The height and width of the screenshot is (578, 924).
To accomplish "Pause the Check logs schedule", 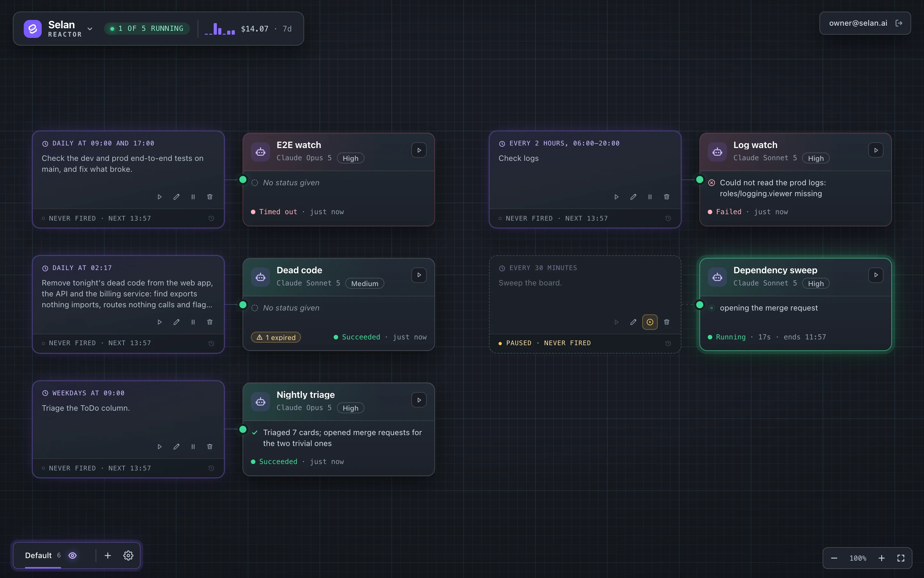I will [649, 197].
